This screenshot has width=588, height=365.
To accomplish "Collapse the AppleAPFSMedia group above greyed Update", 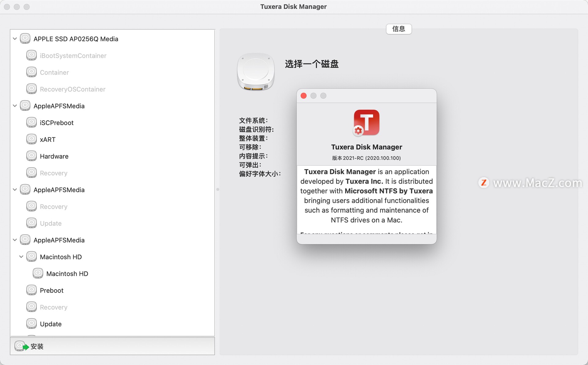I will coord(15,190).
